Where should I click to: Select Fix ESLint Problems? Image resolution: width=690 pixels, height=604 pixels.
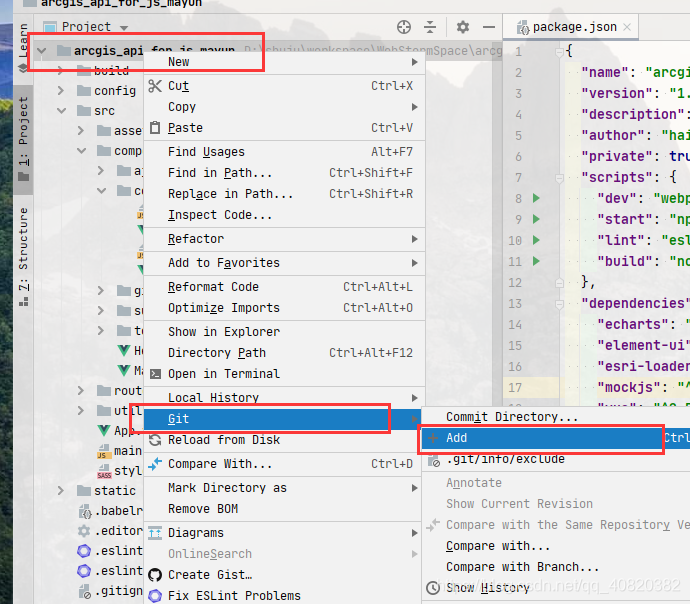coord(284,596)
